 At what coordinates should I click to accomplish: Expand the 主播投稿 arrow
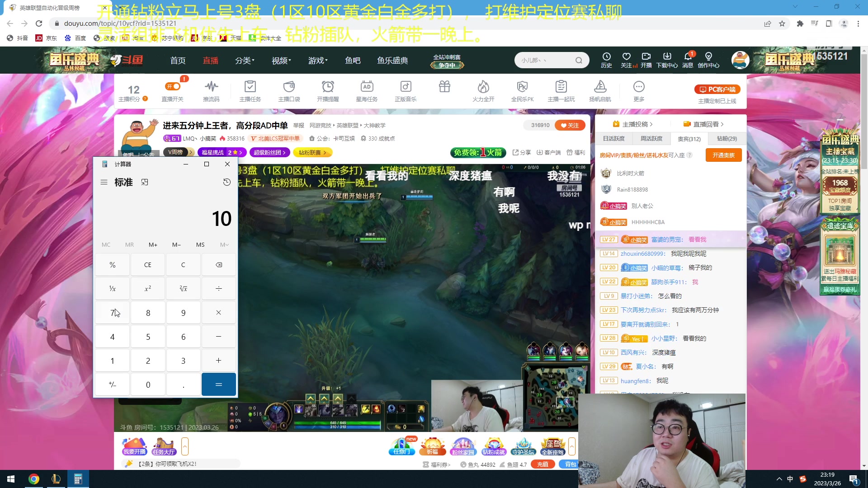pyautogui.click(x=651, y=124)
